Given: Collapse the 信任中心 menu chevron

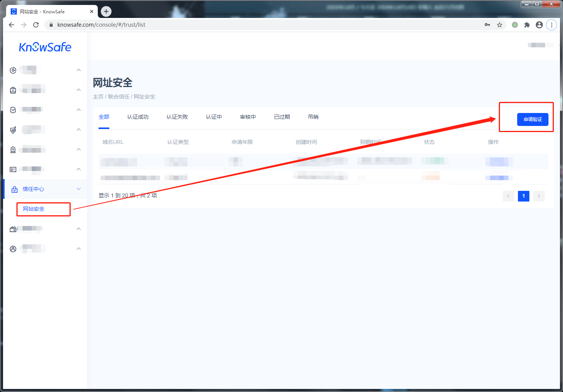Looking at the screenshot, I should coord(79,189).
